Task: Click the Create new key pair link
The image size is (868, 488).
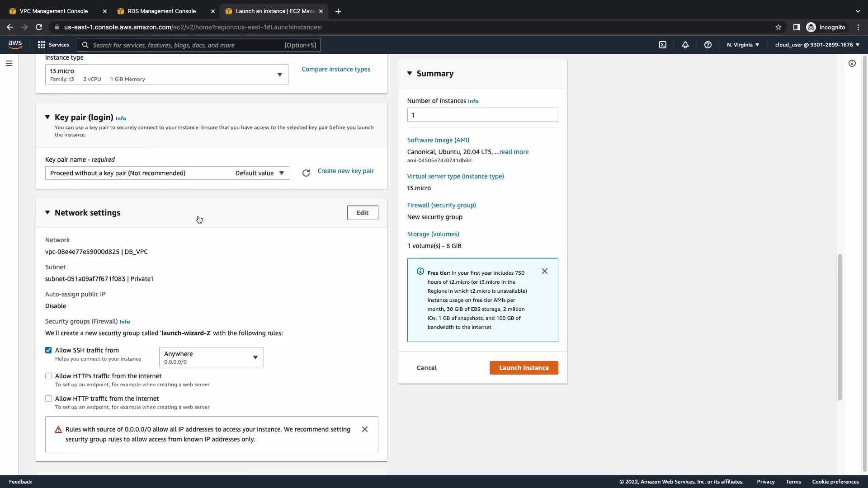Action: click(x=345, y=171)
